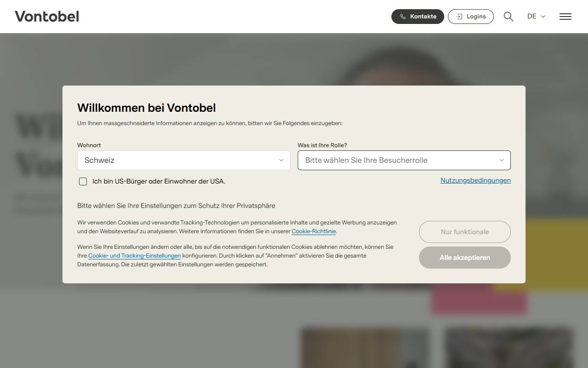Open the Besucherrolle dropdown
Image resolution: width=588 pixels, height=368 pixels.
[x=404, y=160]
